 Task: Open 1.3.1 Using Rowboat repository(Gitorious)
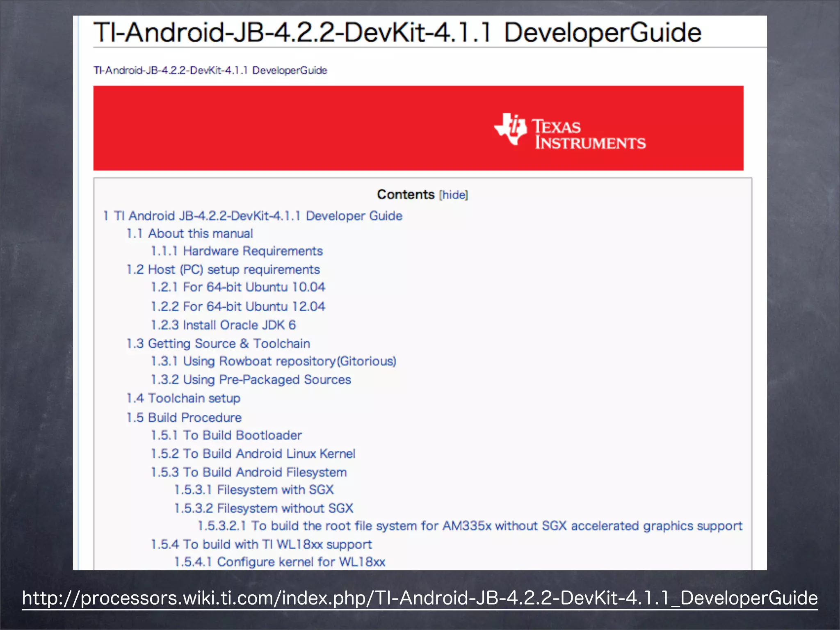[x=274, y=361]
